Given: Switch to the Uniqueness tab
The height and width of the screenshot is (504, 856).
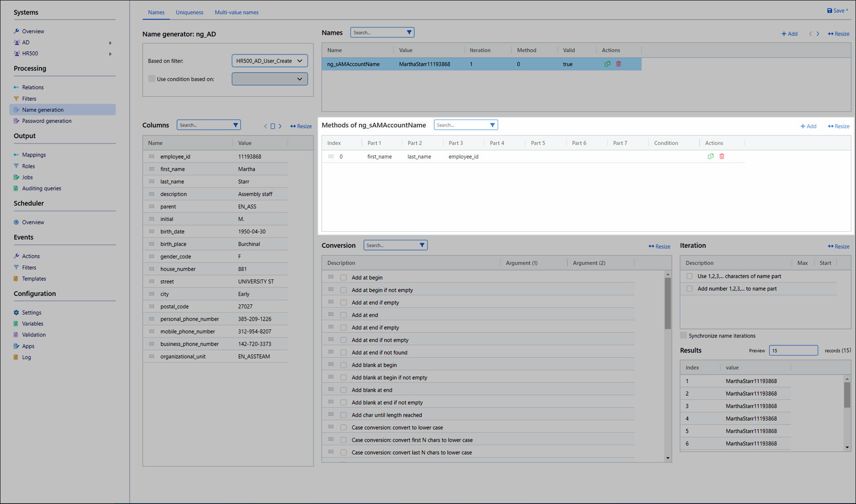Looking at the screenshot, I should coord(189,12).
